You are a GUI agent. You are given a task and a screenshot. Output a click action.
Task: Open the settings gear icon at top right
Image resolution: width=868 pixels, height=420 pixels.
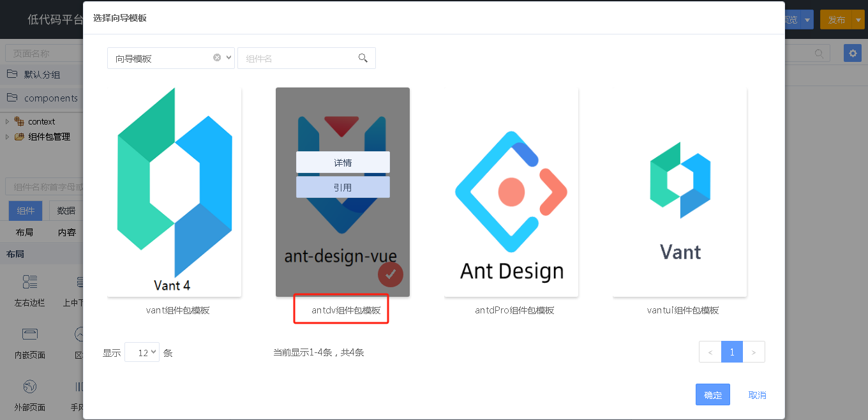pyautogui.click(x=852, y=53)
